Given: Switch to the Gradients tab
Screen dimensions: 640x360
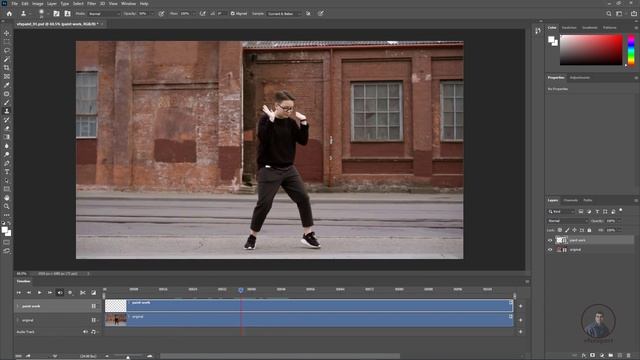Looking at the screenshot, I should (589, 28).
